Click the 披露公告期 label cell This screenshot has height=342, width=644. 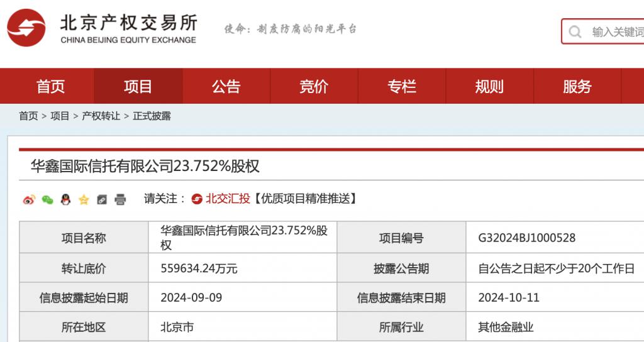pyautogui.click(x=401, y=268)
